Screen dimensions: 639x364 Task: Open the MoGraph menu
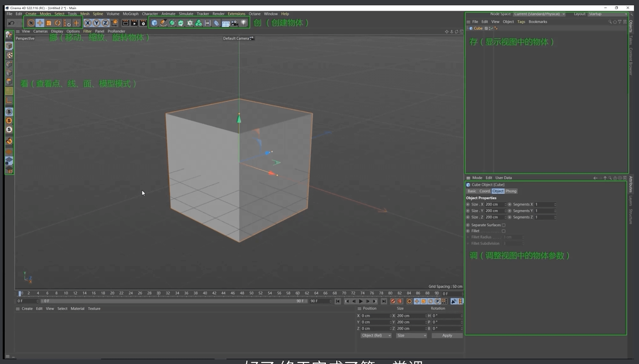131,14
